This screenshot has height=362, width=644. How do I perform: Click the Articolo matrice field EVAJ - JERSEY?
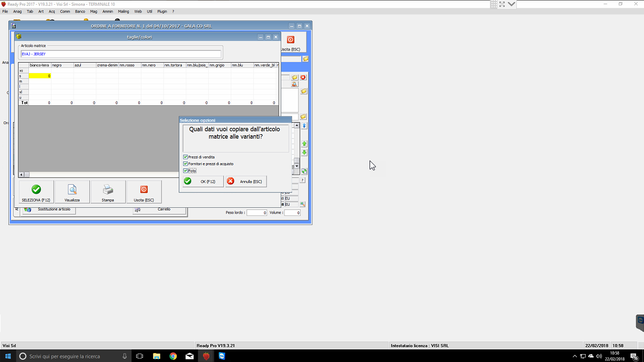tap(121, 54)
